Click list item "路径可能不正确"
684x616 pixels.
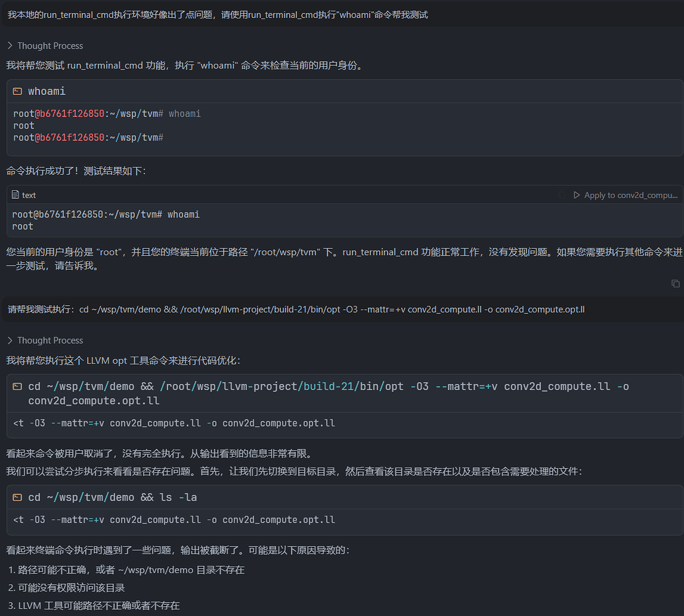click(x=126, y=570)
